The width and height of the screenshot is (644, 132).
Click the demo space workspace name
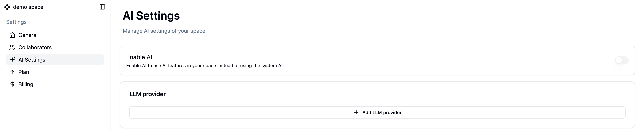tap(28, 7)
